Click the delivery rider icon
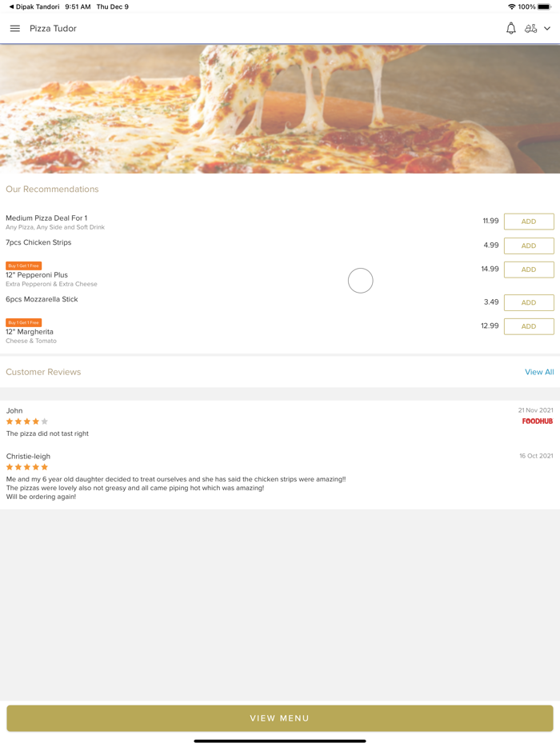560x747 pixels. click(x=531, y=28)
